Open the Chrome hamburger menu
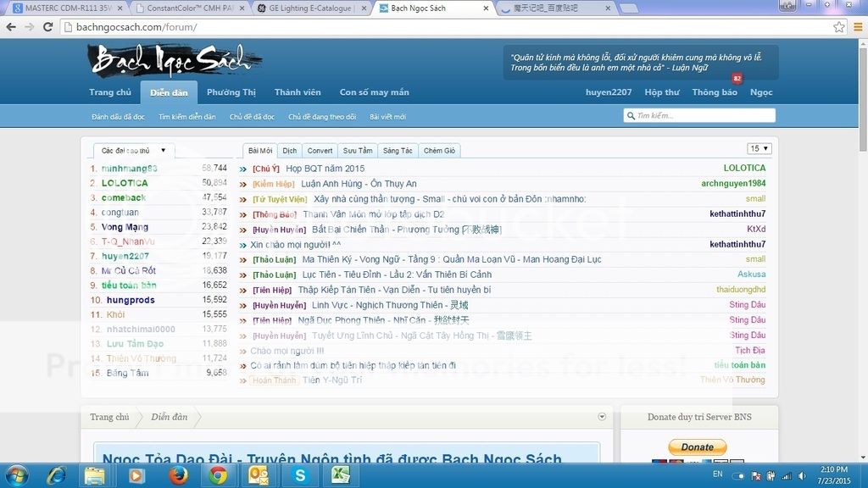 (858, 26)
